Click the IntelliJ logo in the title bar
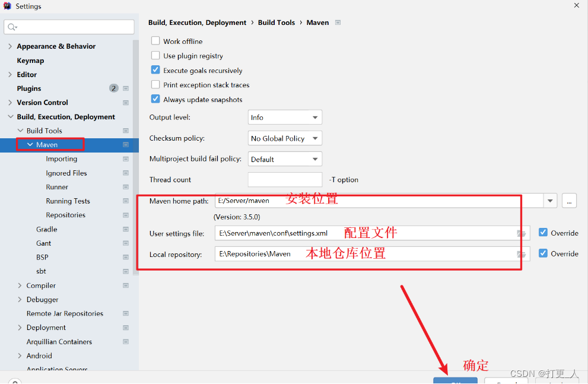Image resolution: width=588 pixels, height=384 pixels. click(x=7, y=6)
